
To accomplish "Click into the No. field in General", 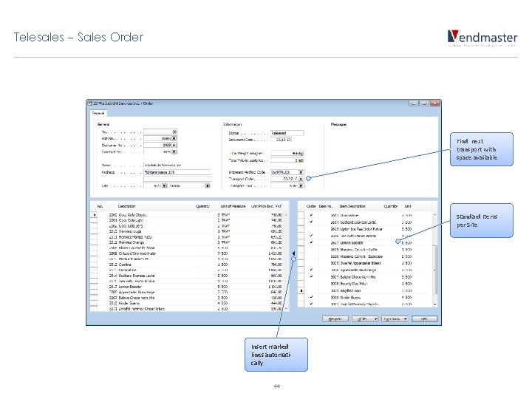I will pyautogui.click(x=160, y=132).
